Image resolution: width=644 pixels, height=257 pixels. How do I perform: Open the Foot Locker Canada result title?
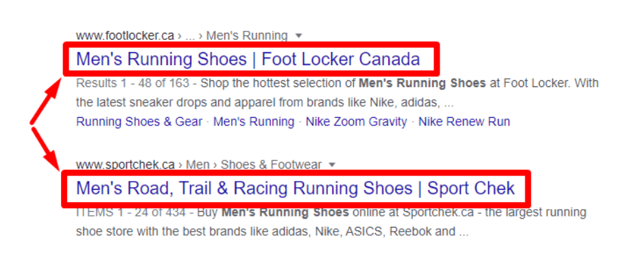pos(248,60)
